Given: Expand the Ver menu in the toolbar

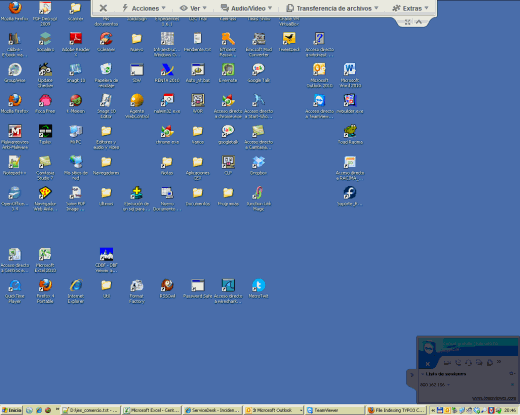Looking at the screenshot, I should click(193, 8).
